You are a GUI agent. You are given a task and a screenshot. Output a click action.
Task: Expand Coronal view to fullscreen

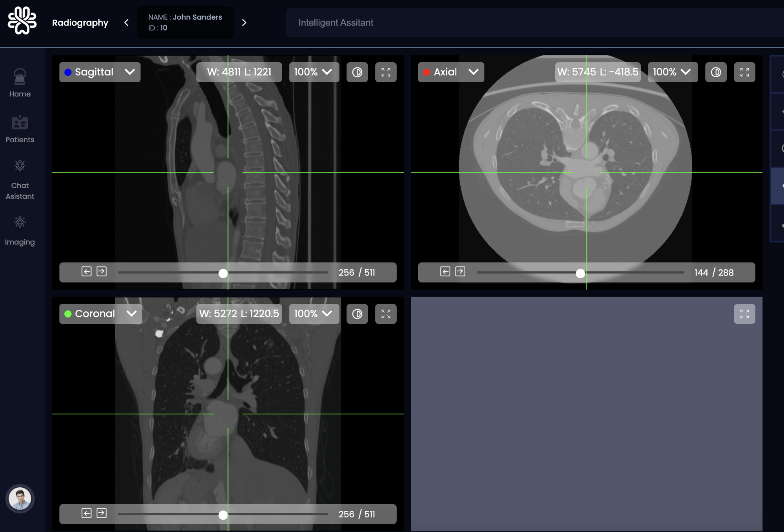pyautogui.click(x=386, y=314)
